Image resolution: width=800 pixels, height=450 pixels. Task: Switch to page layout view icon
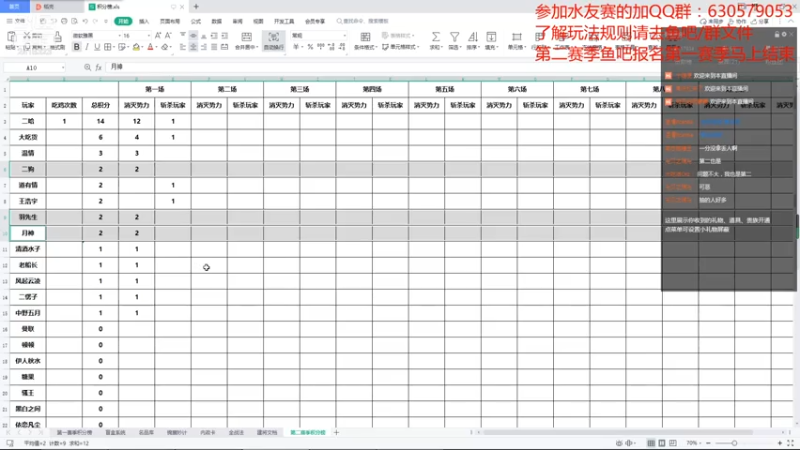662,443
